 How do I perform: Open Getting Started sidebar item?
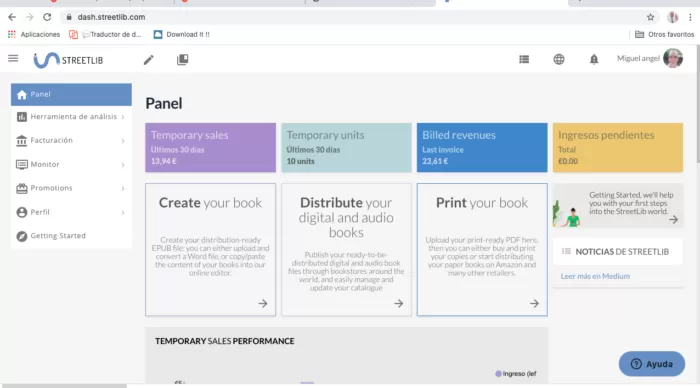point(71,236)
